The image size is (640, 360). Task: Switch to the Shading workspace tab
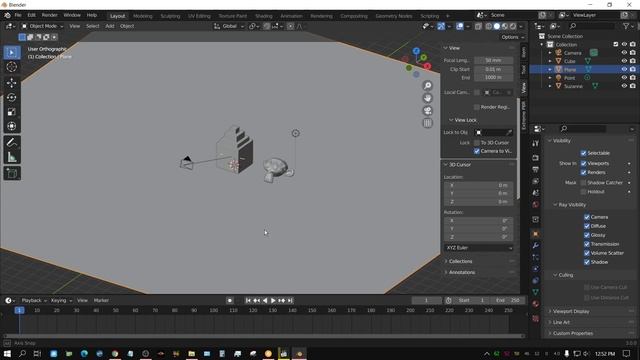(263, 16)
